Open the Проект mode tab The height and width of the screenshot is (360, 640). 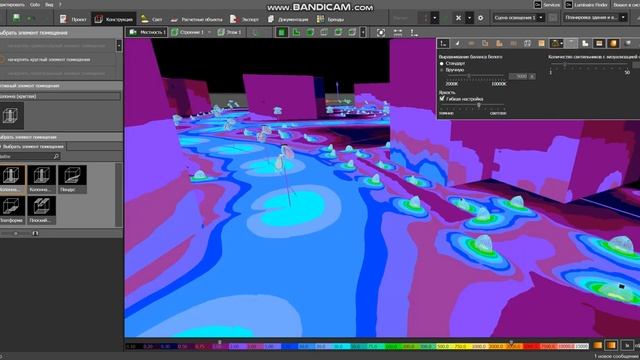[73, 19]
